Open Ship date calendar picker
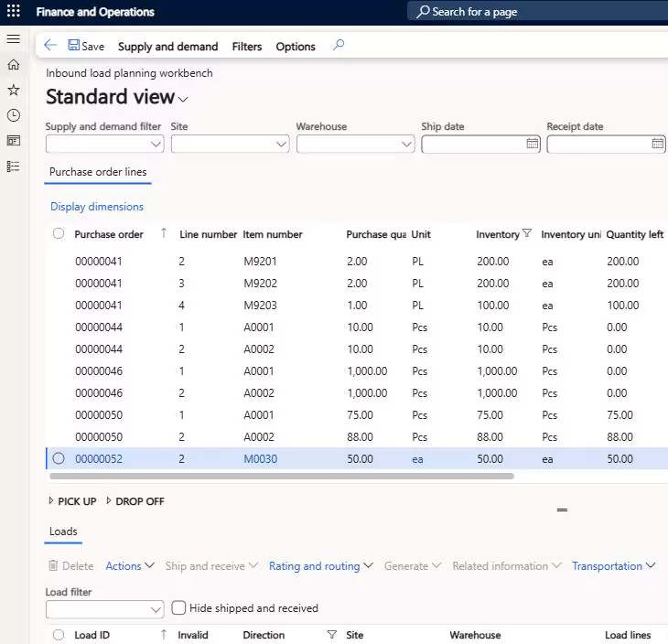This screenshot has width=668, height=644. point(533,144)
